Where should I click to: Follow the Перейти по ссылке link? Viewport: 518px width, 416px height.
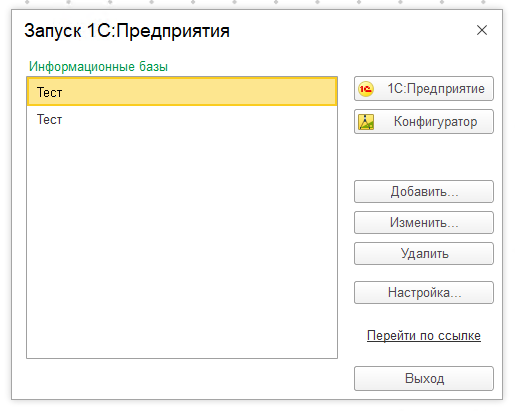424,336
